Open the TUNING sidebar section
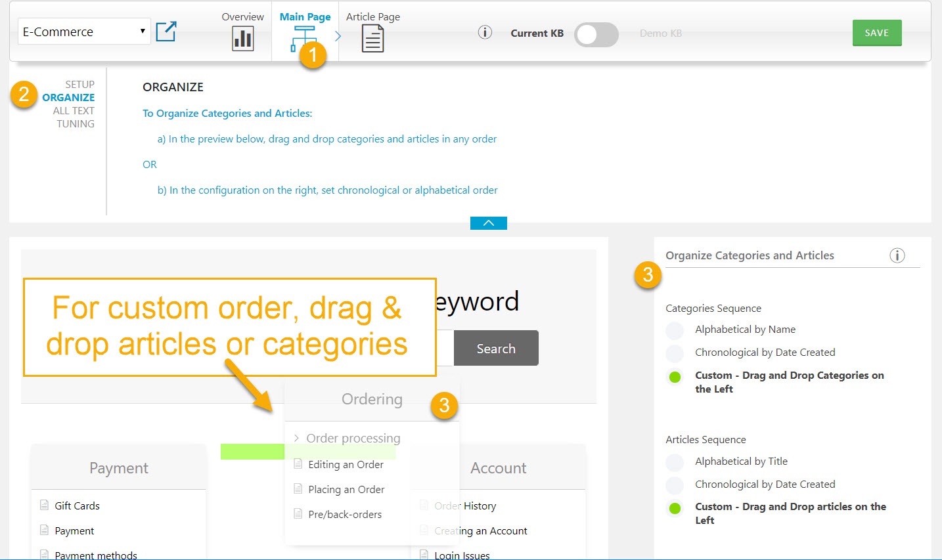The width and height of the screenshot is (942, 560). click(76, 123)
